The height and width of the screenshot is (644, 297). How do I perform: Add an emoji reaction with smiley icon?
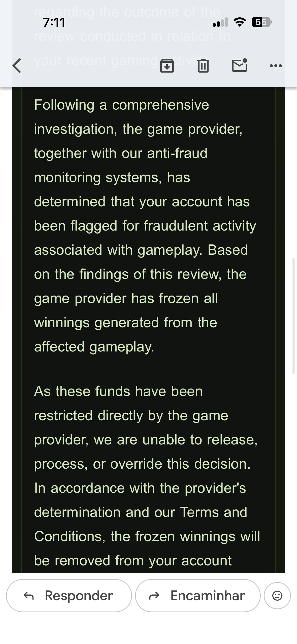(277, 596)
